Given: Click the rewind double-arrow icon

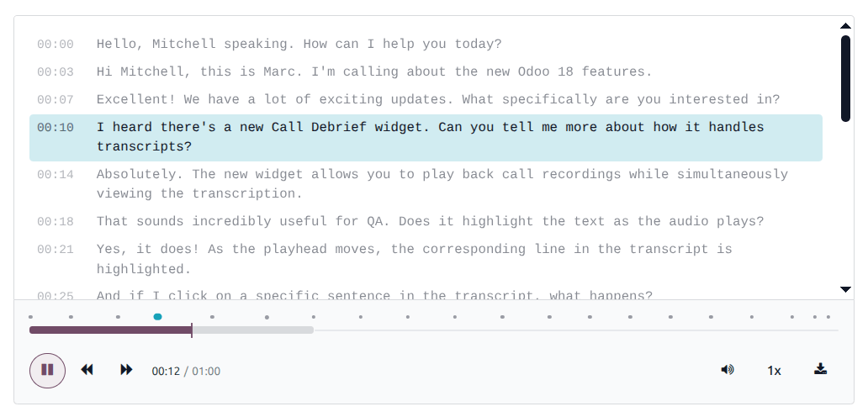Looking at the screenshot, I should coord(87,369).
